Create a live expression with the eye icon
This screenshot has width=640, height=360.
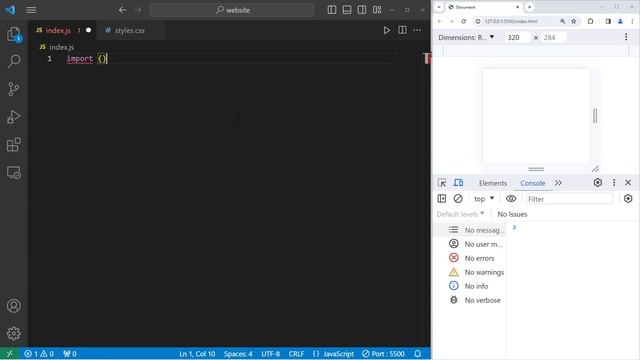point(511,199)
